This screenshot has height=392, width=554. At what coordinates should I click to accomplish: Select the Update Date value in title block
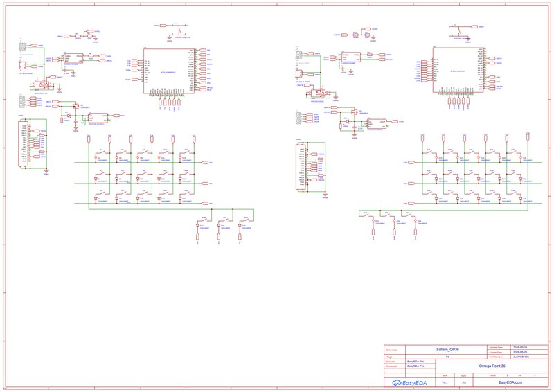pyautogui.click(x=520, y=348)
